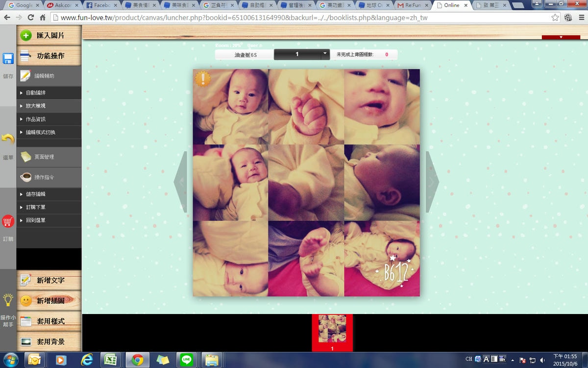Open the page number dropdown arrow
This screenshot has width=588, height=368.
(325, 54)
